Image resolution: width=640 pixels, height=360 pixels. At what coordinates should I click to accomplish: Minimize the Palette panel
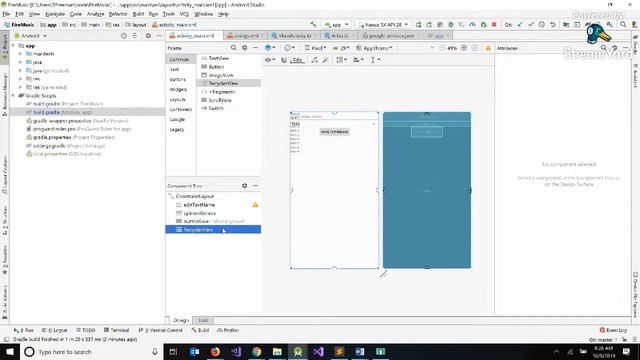(x=255, y=48)
